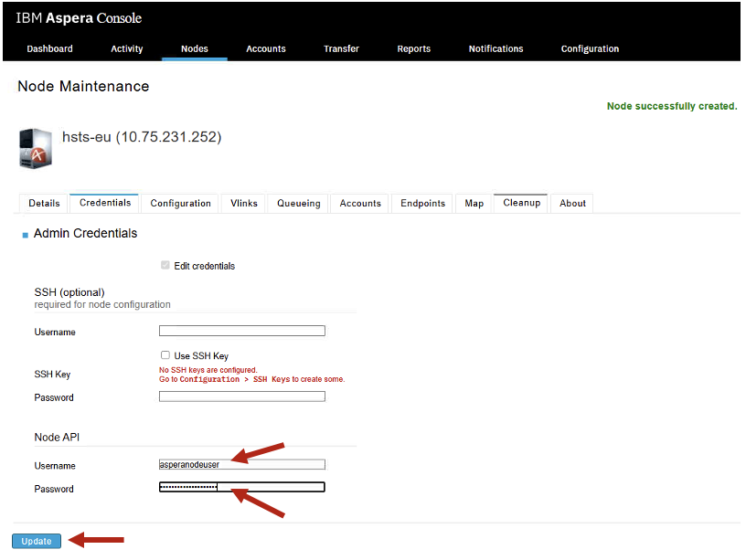
Task: Open the Transfer menu
Action: point(341,48)
